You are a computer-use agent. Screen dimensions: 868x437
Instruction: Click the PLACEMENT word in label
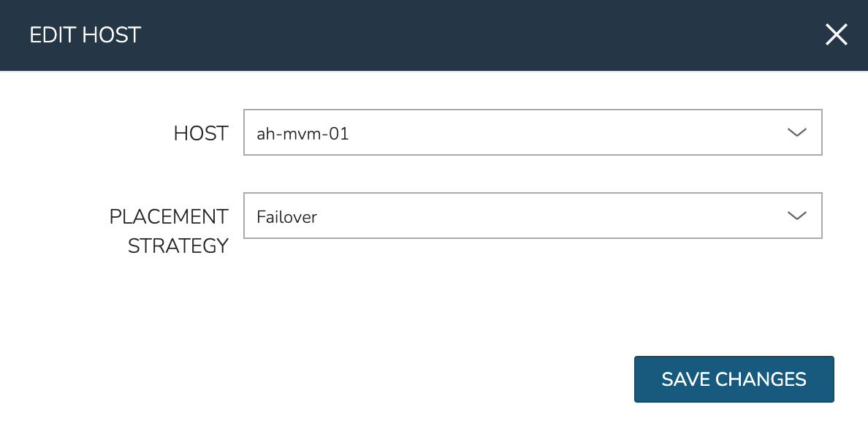point(169,217)
